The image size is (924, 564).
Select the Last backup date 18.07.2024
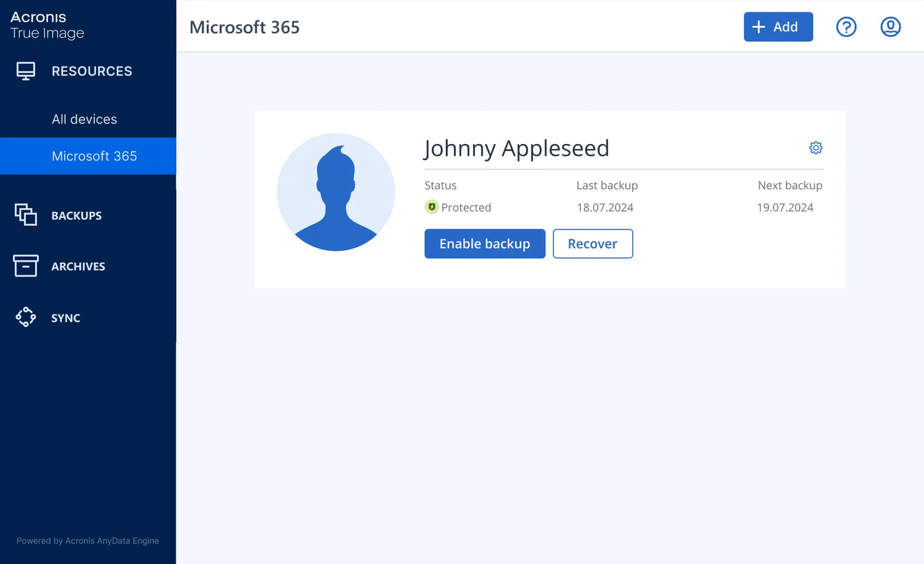(x=606, y=207)
